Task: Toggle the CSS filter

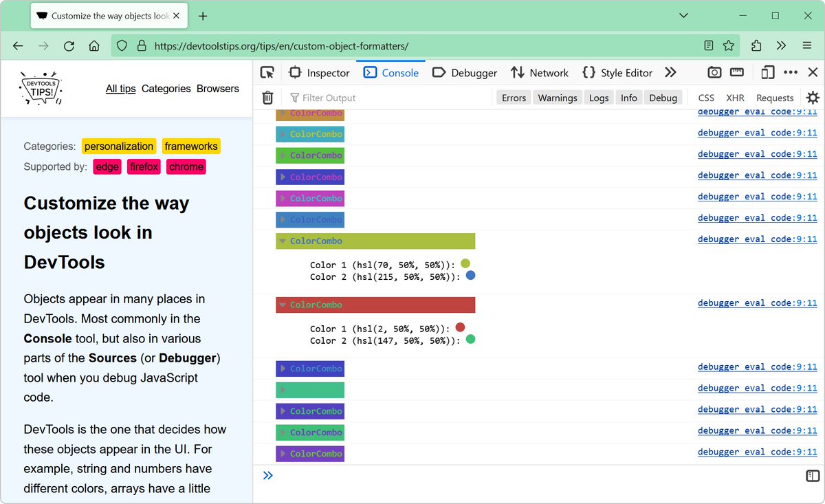Action: (706, 98)
